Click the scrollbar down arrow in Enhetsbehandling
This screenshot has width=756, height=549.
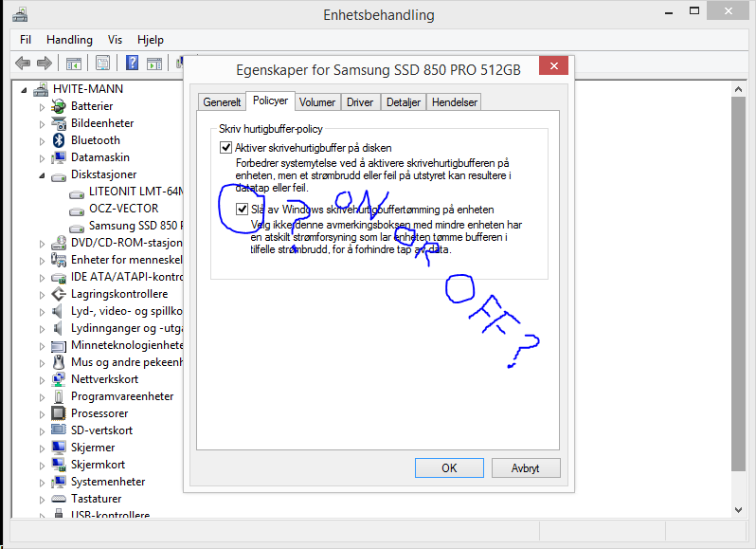pyautogui.click(x=738, y=509)
